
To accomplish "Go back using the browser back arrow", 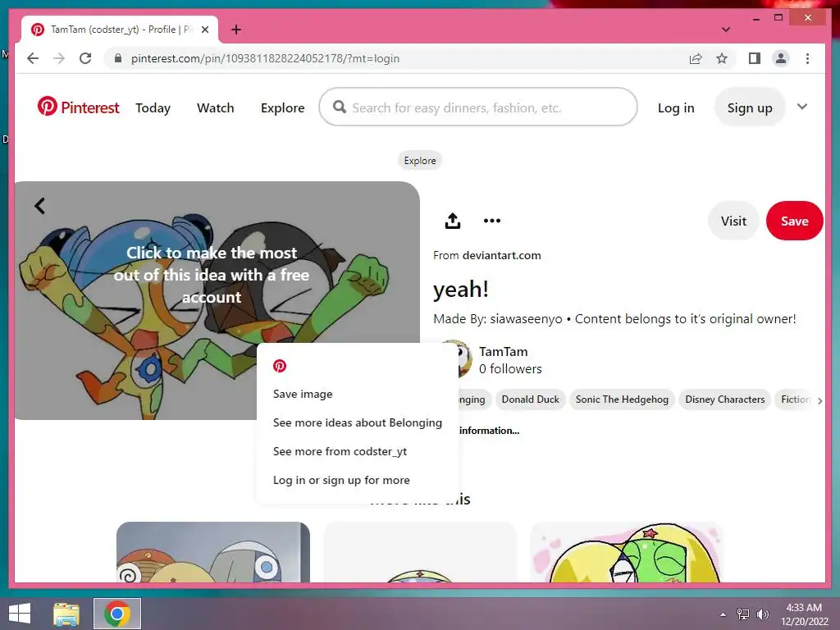I will coord(33,58).
